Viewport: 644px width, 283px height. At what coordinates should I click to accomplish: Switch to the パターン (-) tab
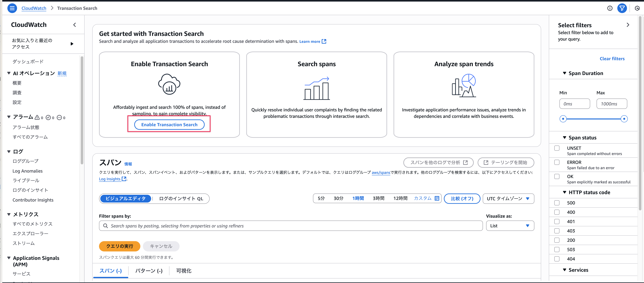[x=149, y=271]
